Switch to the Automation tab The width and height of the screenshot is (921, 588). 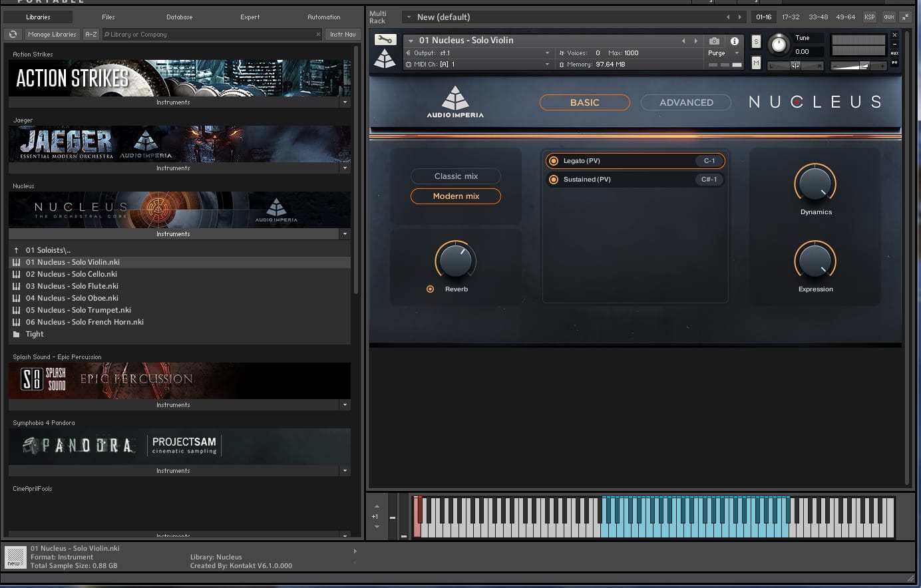click(324, 17)
